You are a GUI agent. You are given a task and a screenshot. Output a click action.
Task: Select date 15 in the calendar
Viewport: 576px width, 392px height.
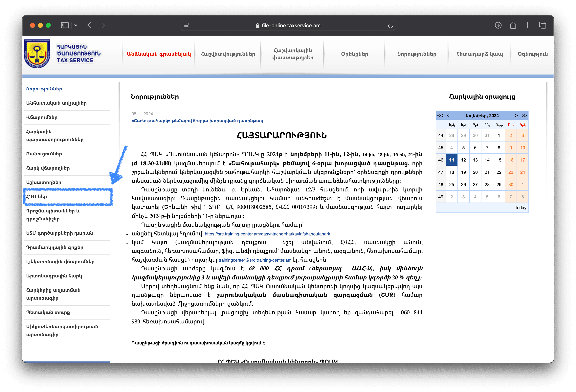(x=499, y=160)
